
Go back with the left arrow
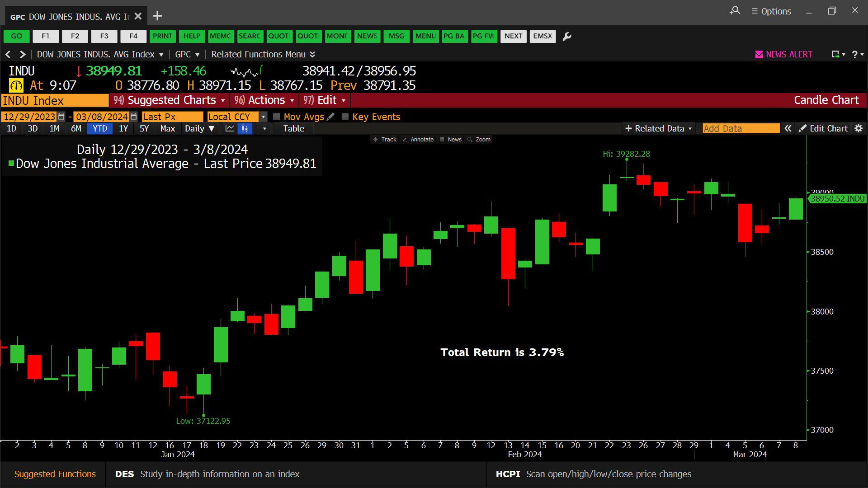point(8,55)
